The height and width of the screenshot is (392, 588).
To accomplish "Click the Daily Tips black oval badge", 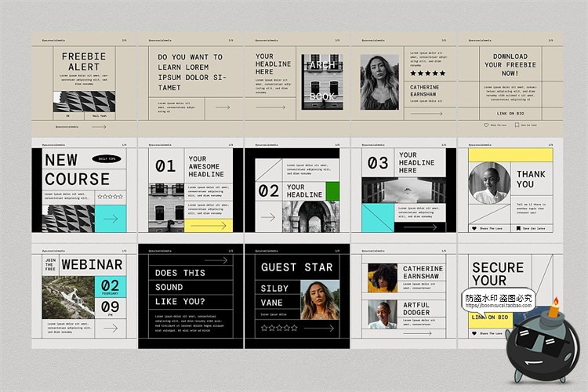I will click(110, 158).
